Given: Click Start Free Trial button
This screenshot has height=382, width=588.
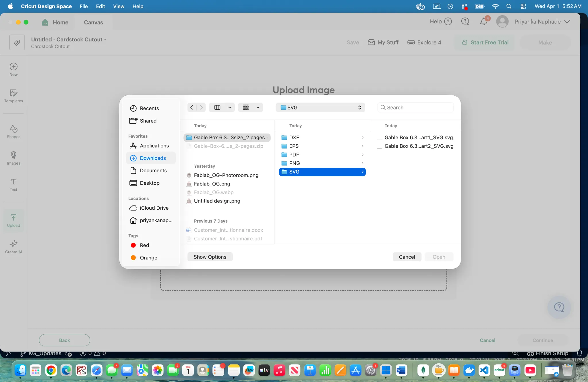Looking at the screenshot, I should (484, 43).
